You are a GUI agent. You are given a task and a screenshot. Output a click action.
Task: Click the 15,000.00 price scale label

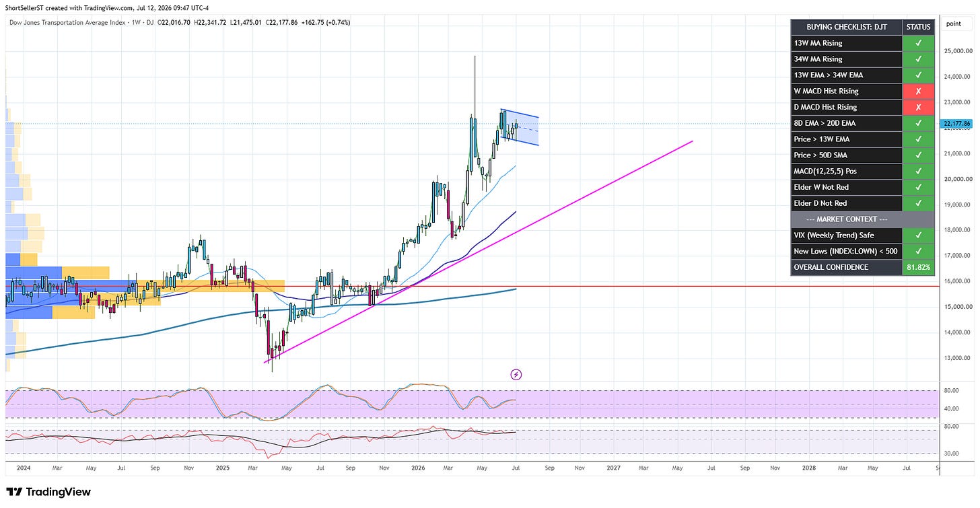pyautogui.click(x=957, y=307)
